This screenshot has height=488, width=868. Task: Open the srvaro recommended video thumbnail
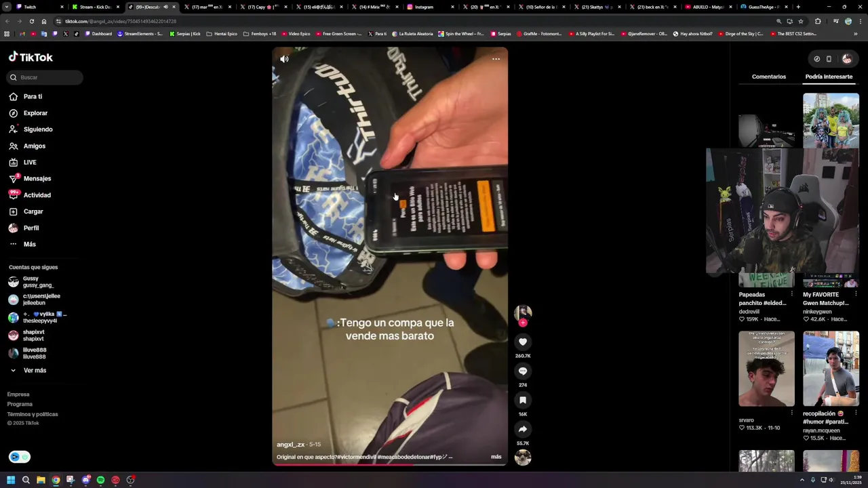click(x=766, y=369)
